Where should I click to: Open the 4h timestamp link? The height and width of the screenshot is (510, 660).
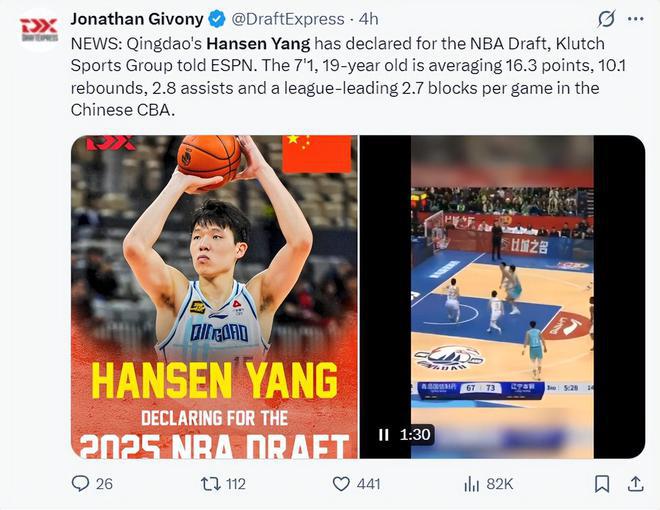tap(368, 19)
